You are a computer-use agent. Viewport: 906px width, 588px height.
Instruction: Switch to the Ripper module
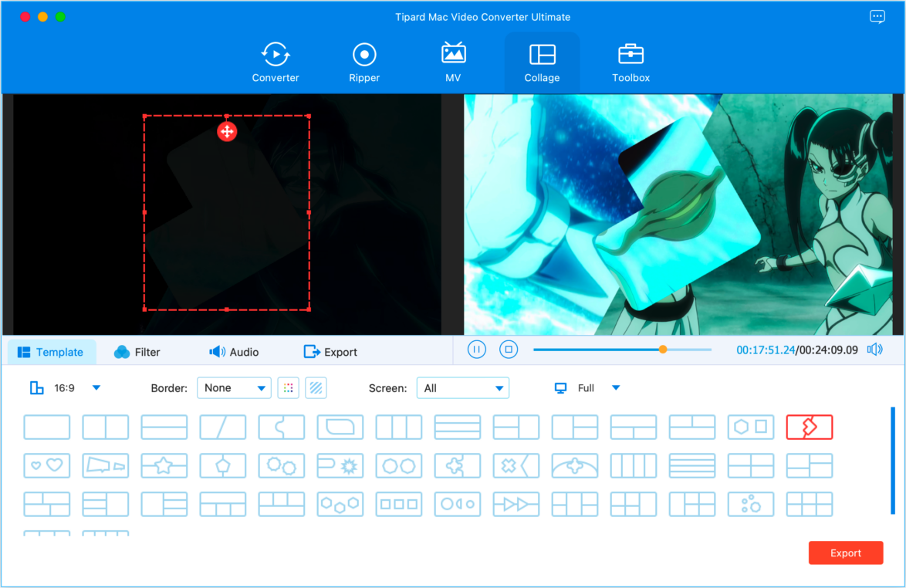point(364,63)
